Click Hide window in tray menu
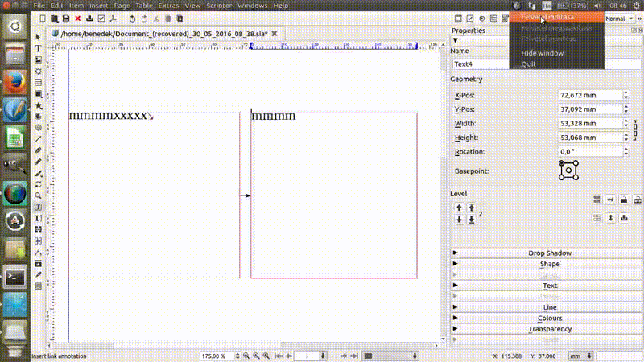 (542, 53)
